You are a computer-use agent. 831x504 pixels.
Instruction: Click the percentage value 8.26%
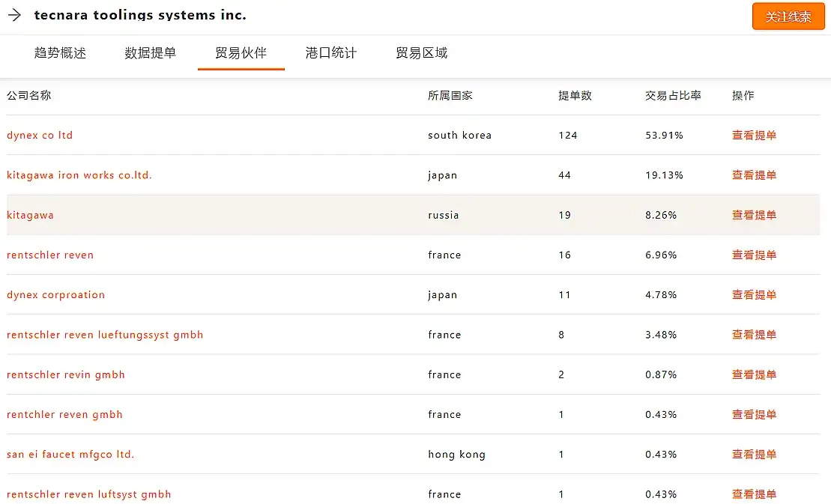[x=661, y=215]
